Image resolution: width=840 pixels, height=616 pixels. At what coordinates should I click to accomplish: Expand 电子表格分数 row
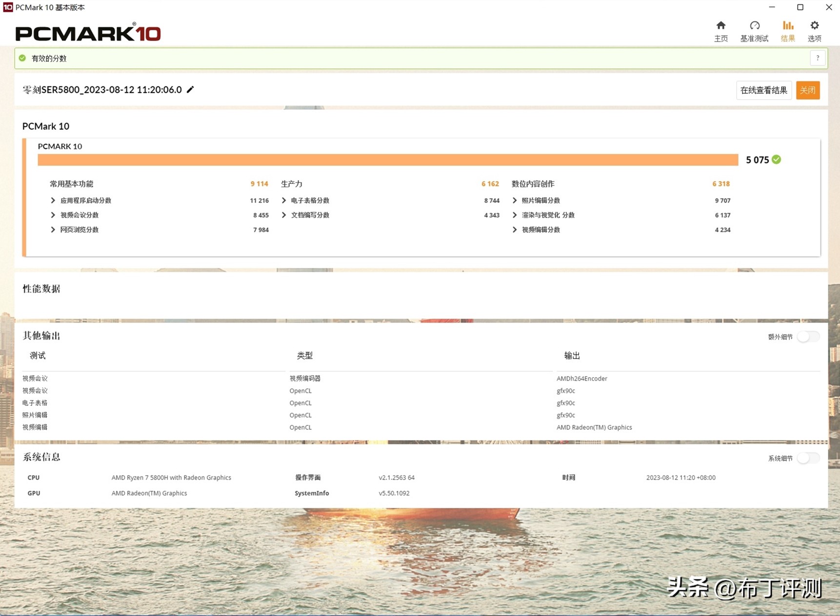[284, 200]
